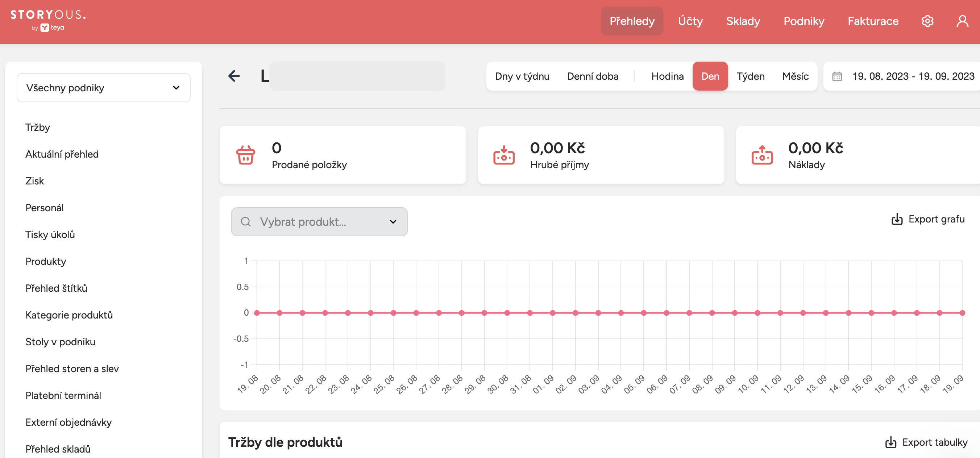Viewport: 980px width, 458px height.
Task: Click the Storyous logo
Action: click(x=48, y=20)
